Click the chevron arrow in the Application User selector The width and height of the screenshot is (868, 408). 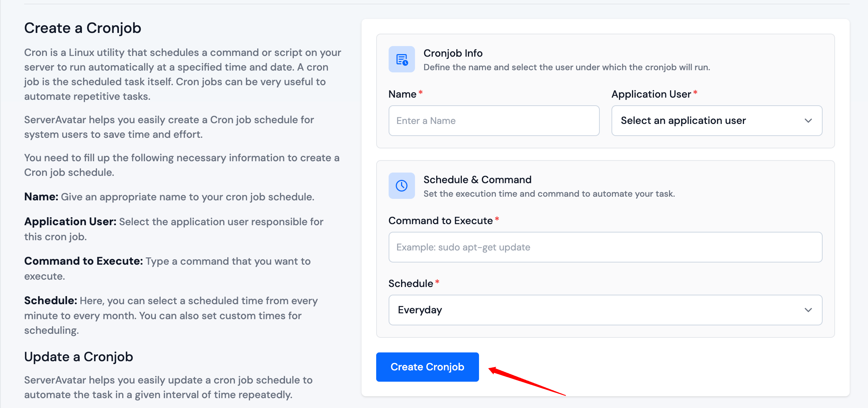[x=808, y=121]
